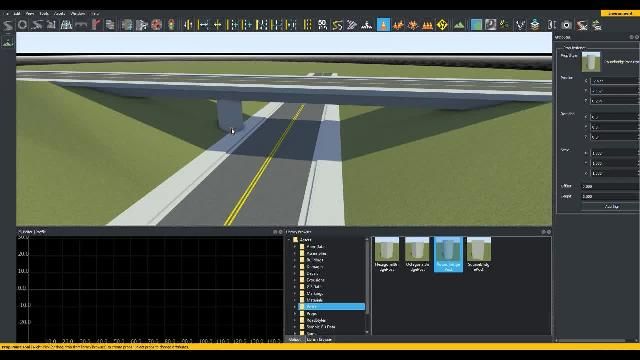The image size is (640, 360).
Task: Click the field just below Offset
Action: tap(610, 196)
